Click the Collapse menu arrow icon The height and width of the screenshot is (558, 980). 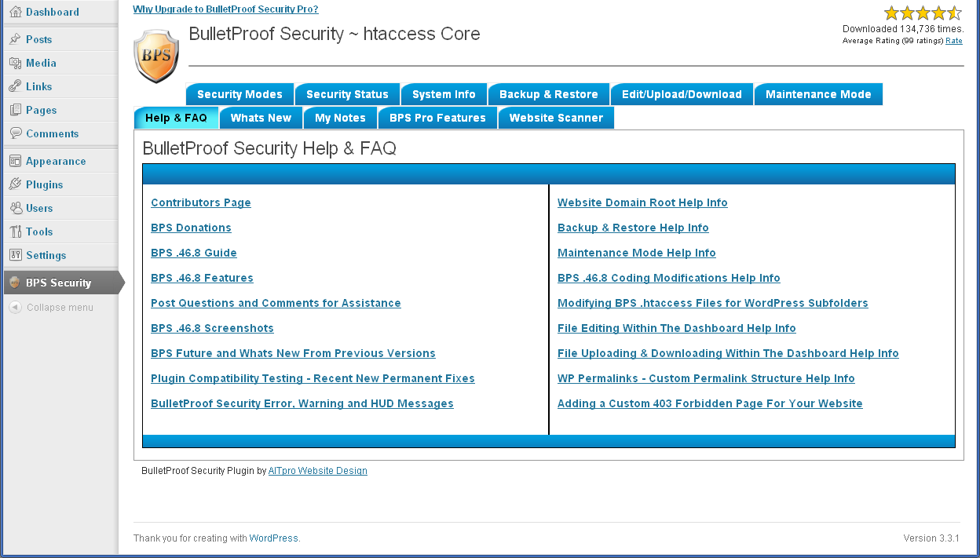tap(15, 308)
